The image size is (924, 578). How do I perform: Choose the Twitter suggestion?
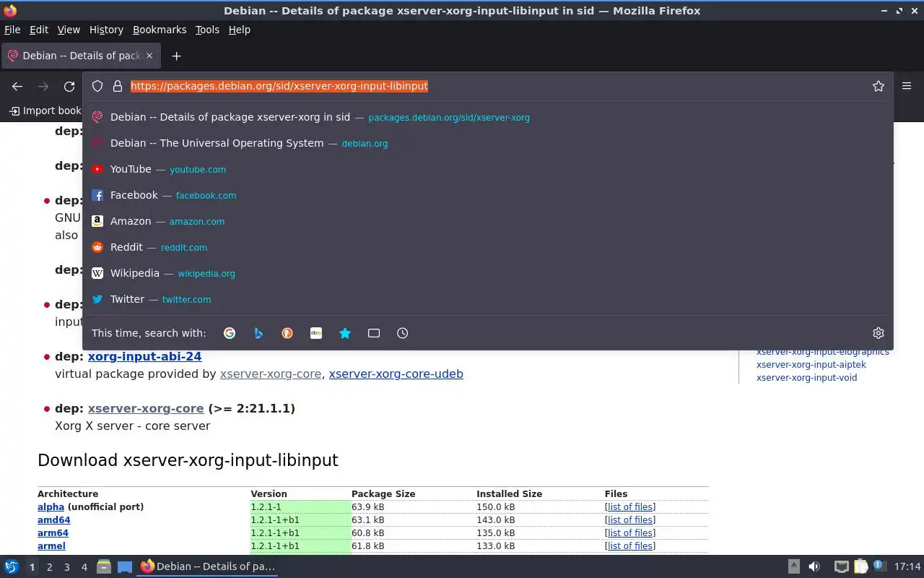point(488,299)
